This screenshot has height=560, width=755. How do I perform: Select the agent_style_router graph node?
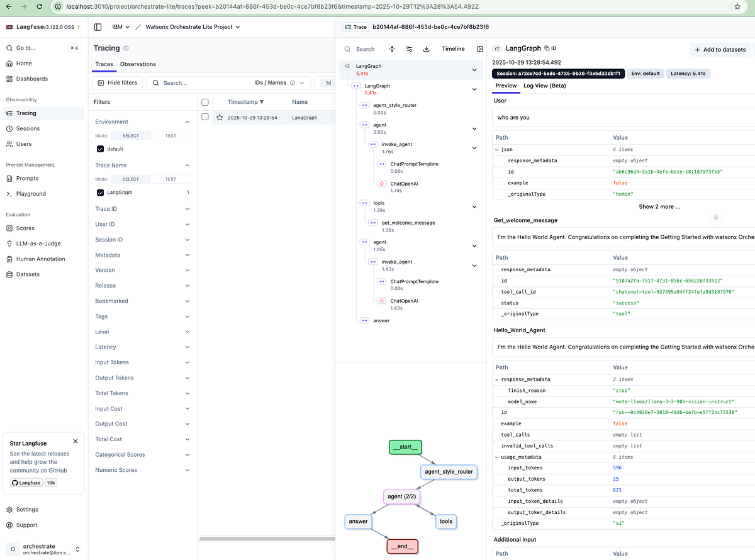(449, 471)
